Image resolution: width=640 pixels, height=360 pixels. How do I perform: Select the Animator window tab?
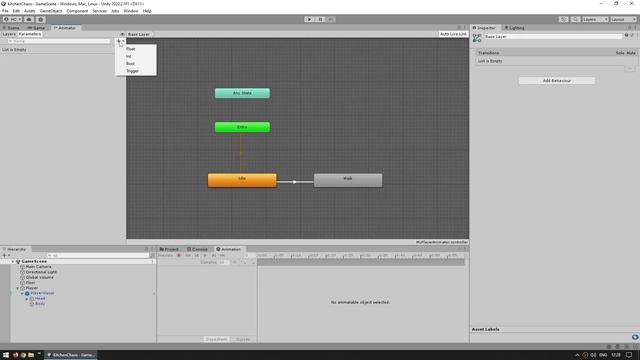(x=65, y=28)
